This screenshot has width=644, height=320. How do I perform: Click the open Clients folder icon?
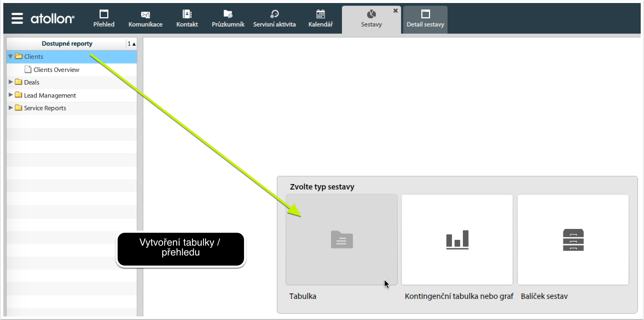(x=19, y=56)
